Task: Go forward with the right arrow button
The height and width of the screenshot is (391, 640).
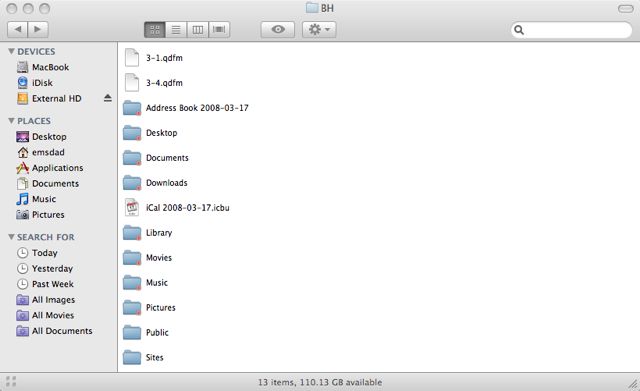Action: click(38, 29)
